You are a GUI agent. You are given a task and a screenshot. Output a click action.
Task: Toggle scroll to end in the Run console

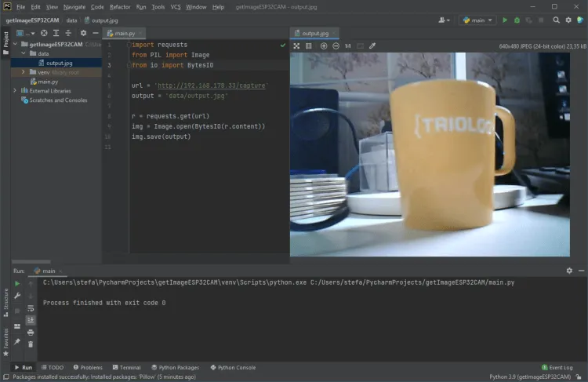[31, 320]
